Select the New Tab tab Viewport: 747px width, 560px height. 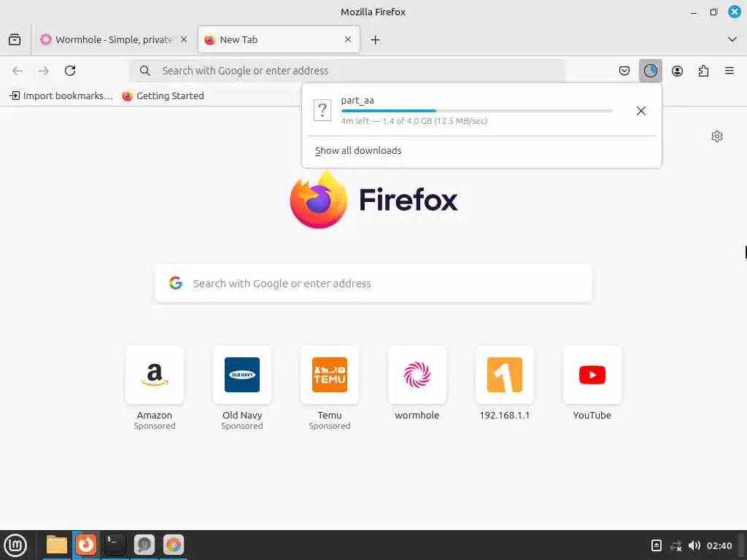tap(279, 39)
